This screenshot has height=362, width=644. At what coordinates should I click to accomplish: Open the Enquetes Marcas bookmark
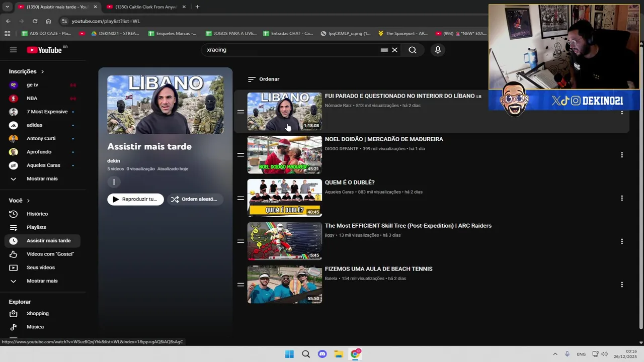tap(172, 33)
